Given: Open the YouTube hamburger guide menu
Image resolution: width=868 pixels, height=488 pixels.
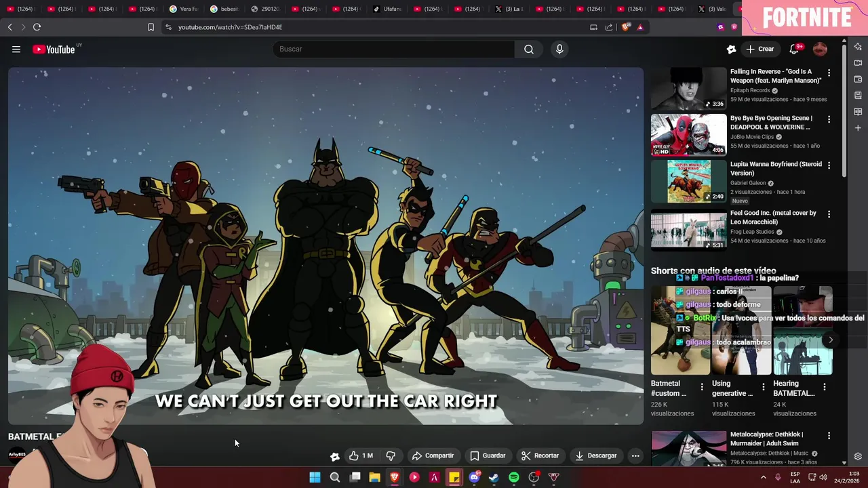Looking at the screenshot, I should (x=16, y=49).
